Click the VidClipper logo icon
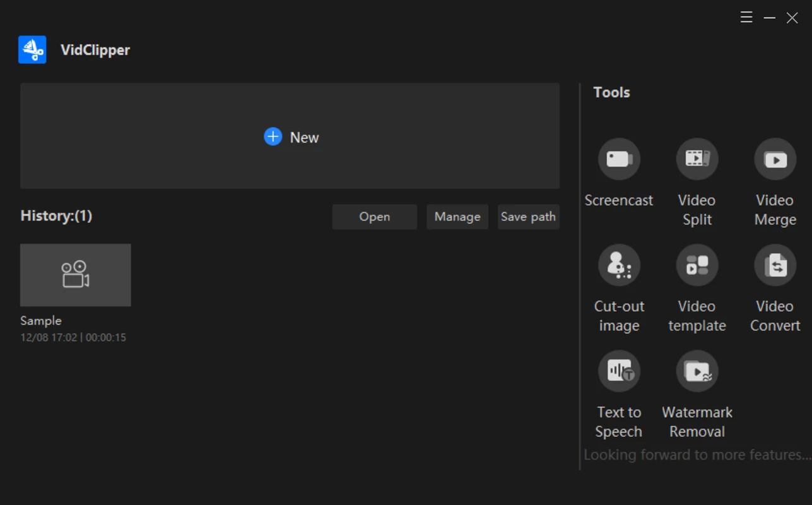The width and height of the screenshot is (812, 505). (x=32, y=50)
